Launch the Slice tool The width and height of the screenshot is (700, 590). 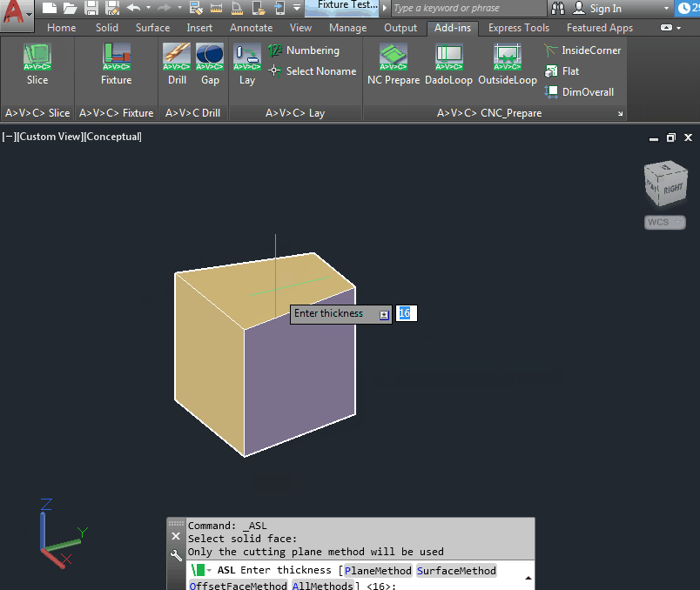point(37,64)
